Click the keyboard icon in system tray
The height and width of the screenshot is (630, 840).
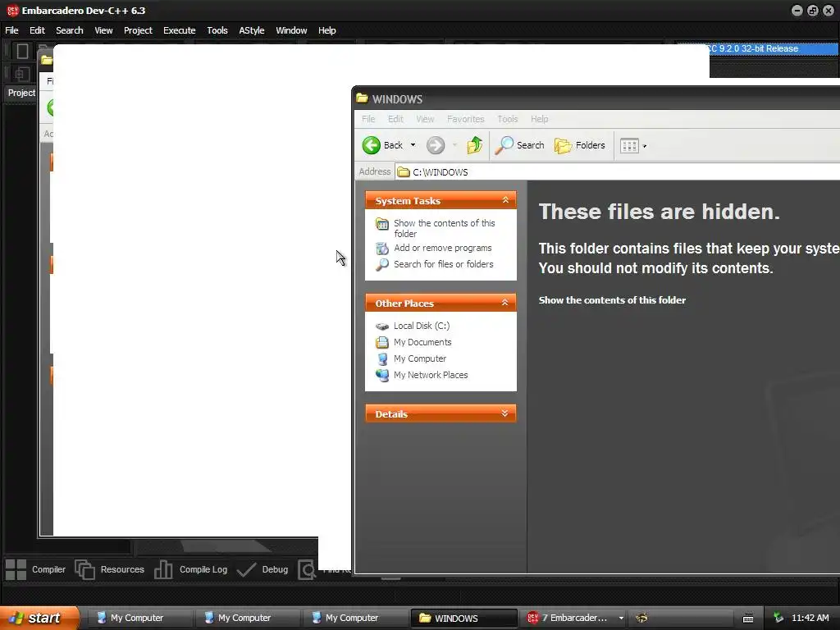(x=748, y=619)
